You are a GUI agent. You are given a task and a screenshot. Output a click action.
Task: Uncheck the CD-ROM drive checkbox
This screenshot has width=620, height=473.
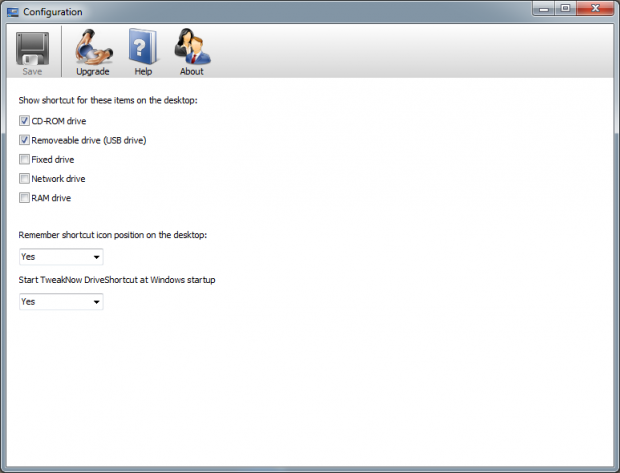coord(24,121)
